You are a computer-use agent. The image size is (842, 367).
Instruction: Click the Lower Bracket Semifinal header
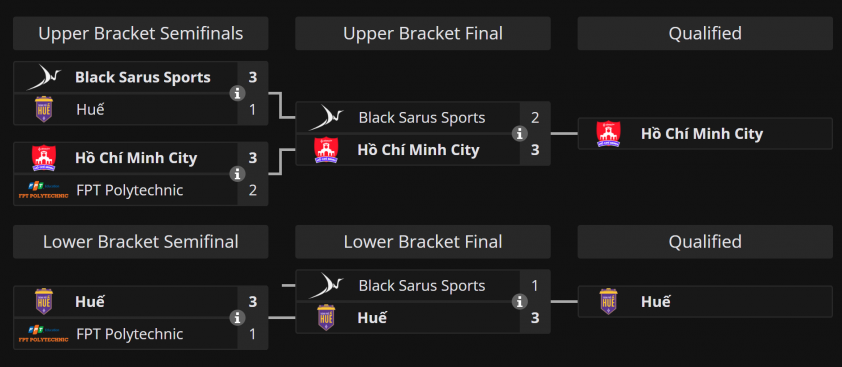pyautogui.click(x=141, y=242)
